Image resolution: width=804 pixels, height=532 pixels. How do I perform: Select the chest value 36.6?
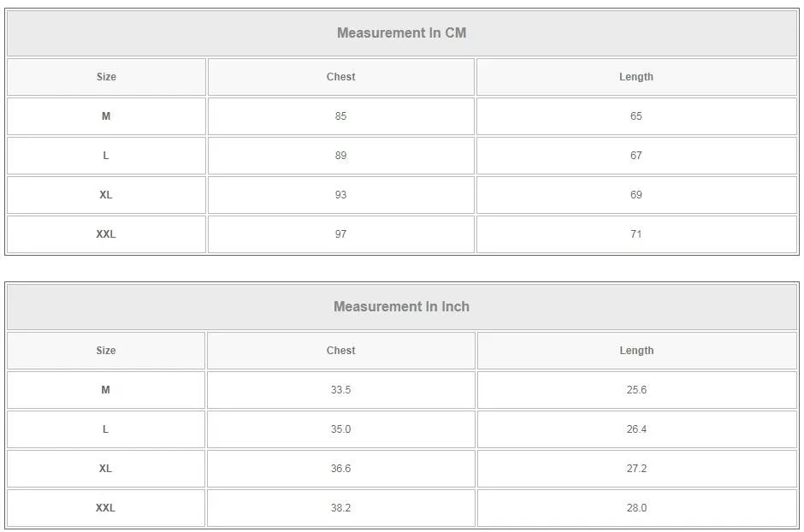340,469
